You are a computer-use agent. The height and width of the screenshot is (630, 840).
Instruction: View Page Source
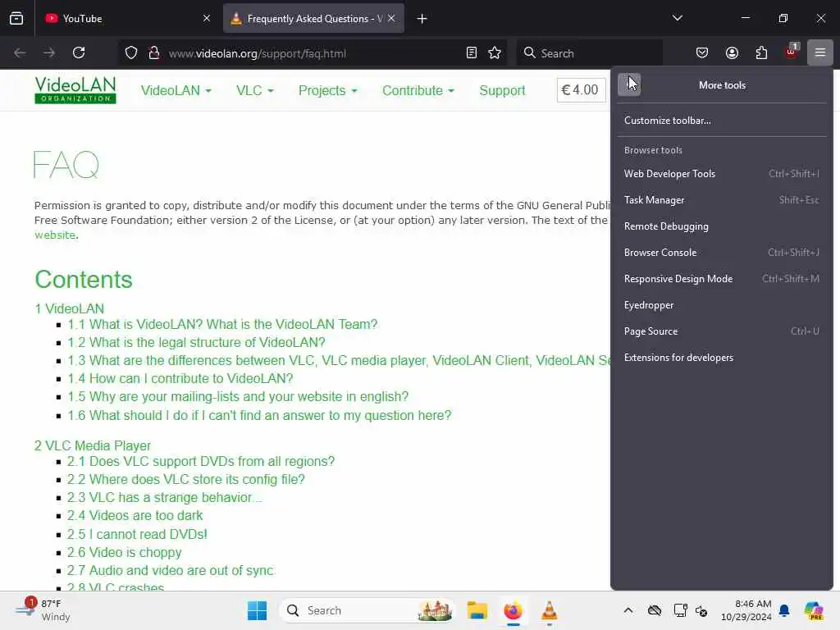pos(722,331)
